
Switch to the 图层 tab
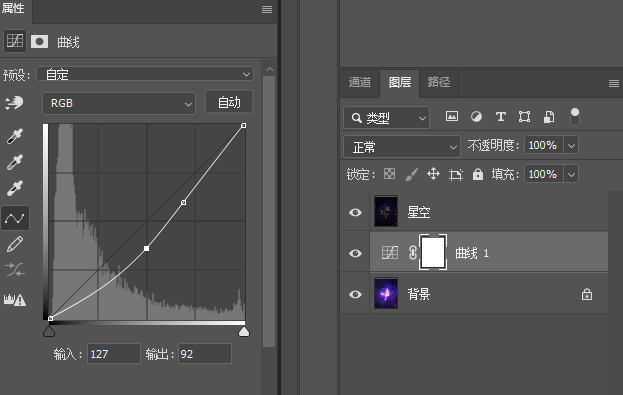click(x=400, y=82)
